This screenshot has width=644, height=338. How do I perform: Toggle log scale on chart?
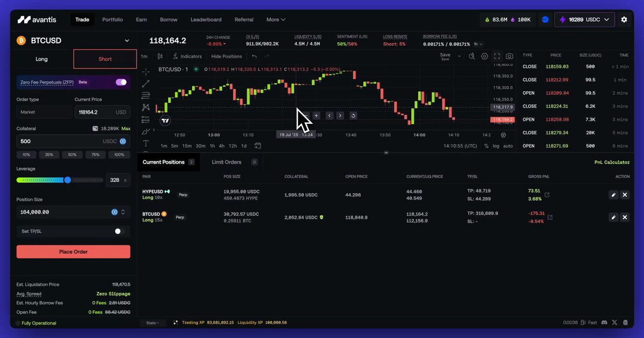496,146
